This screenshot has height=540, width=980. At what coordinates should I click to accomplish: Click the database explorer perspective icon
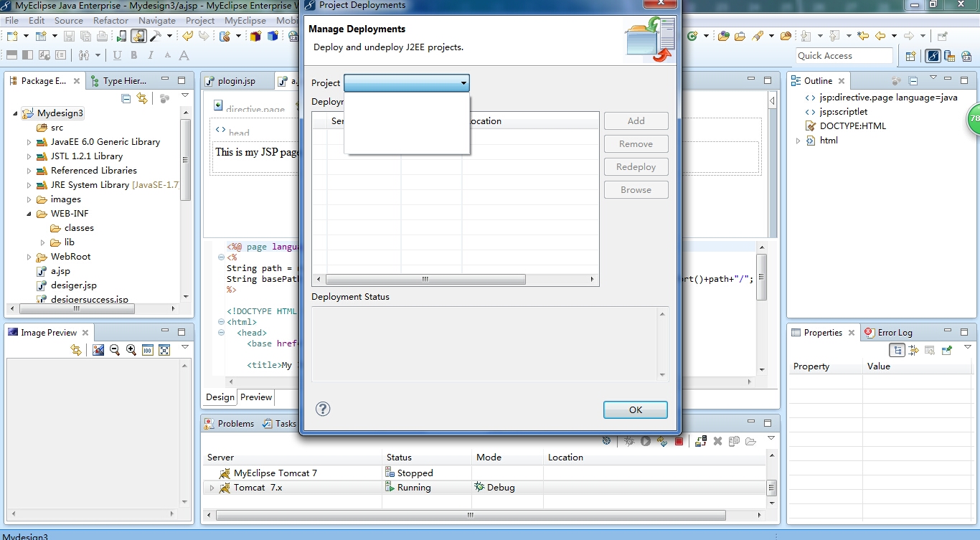point(950,56)
